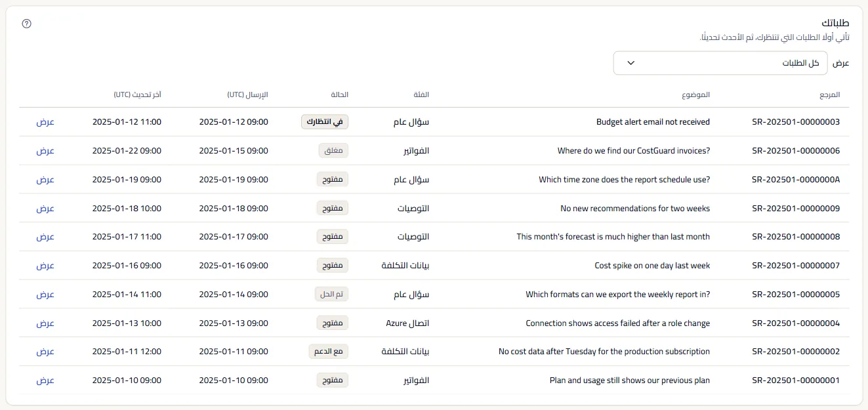Screen dimensions: 868x410
Task: Click عرض for No new recommendations request
Action: click(x=45, y=209)
